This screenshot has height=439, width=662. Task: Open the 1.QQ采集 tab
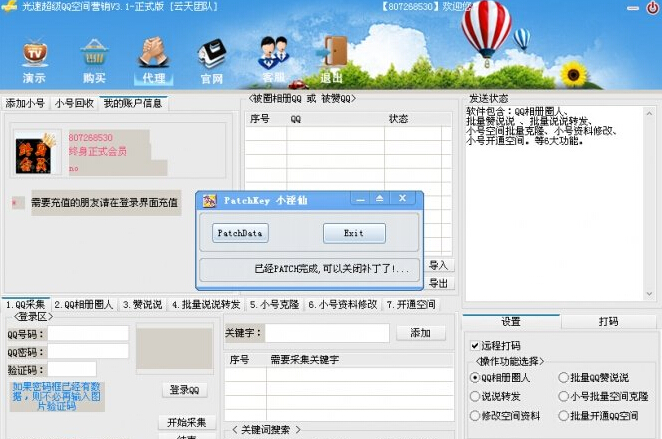point(25,304)
